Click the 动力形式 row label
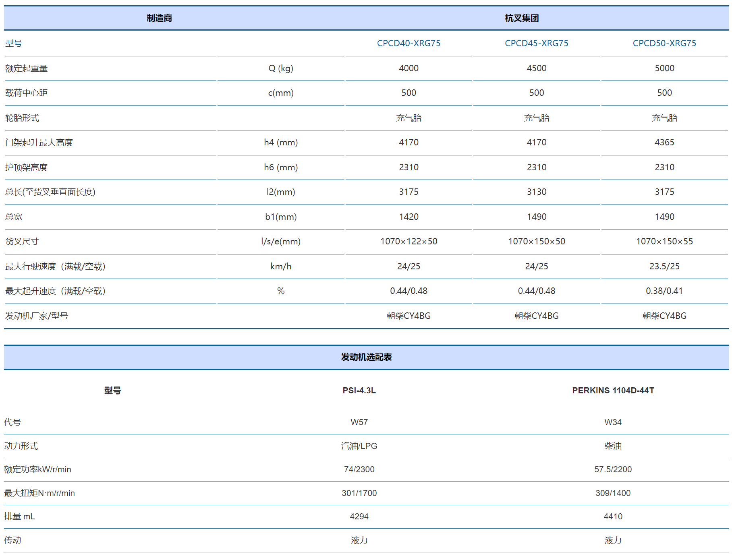The height and width of the screenshot is (560, 732). (x=21, y=446)
